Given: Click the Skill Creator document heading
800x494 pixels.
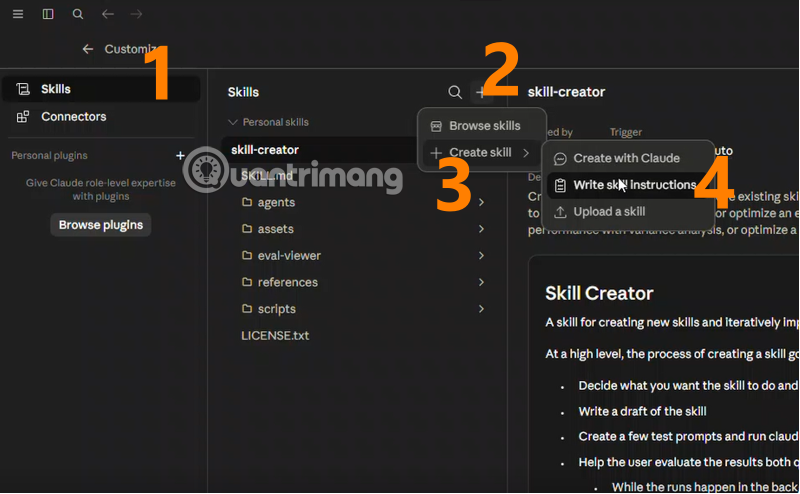Looking at the screenshot, I should coord(599,293).
